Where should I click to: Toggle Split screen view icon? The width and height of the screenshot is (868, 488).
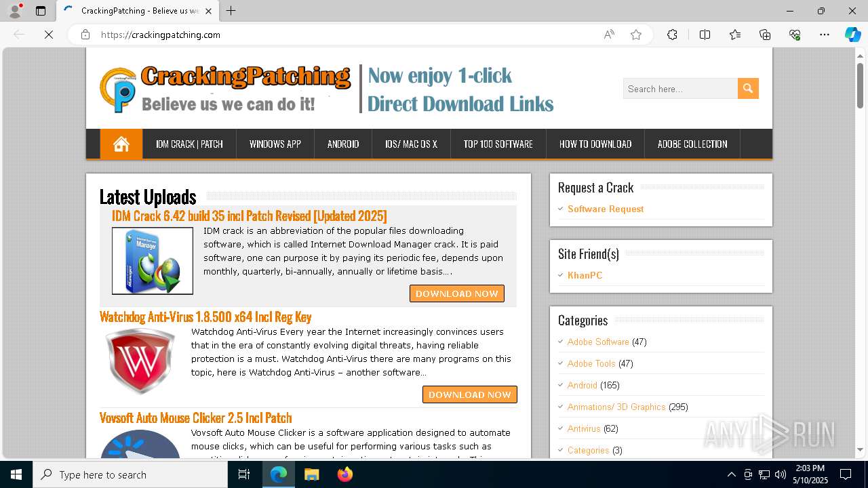pos(705,35)
